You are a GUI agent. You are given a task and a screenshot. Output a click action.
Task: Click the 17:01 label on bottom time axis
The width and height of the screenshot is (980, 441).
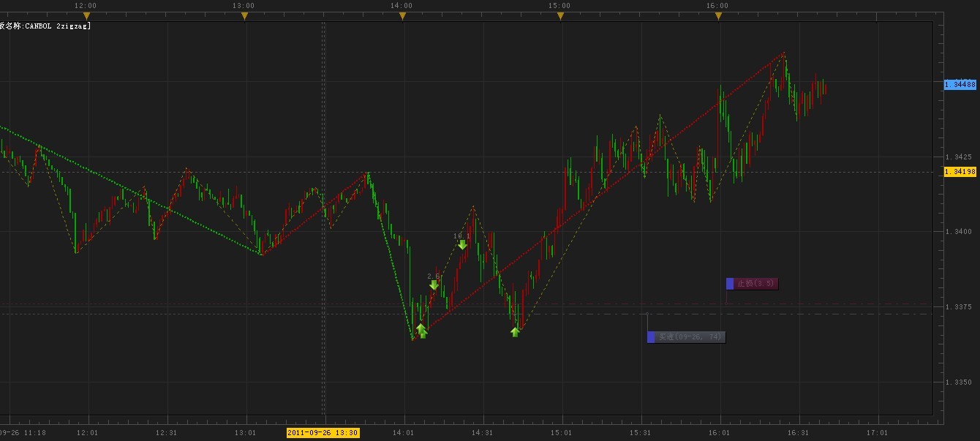pos(878,433)
